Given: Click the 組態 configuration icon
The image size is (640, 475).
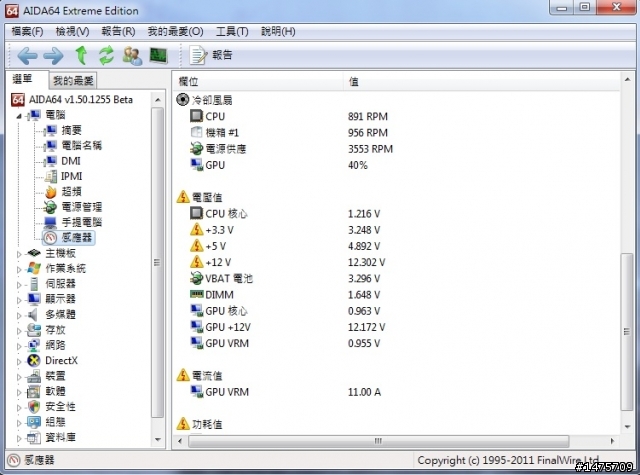Looking at the screenshot, I should pyautogui.click(x=34, y=422).
